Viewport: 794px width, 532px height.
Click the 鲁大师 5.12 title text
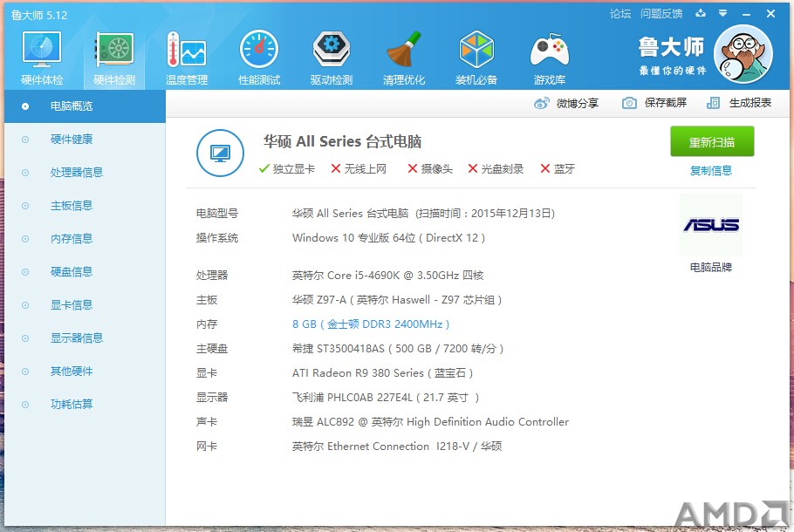pos(39,15)
